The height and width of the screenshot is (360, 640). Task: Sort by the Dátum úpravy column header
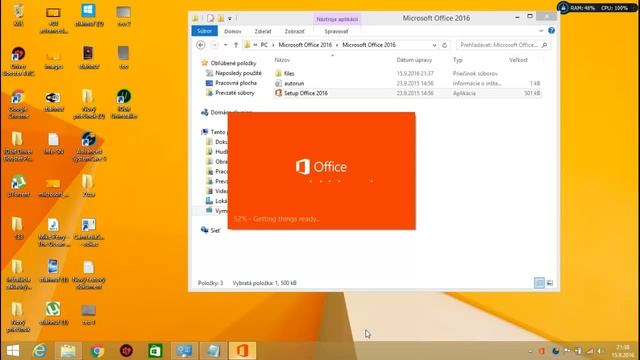414,60
